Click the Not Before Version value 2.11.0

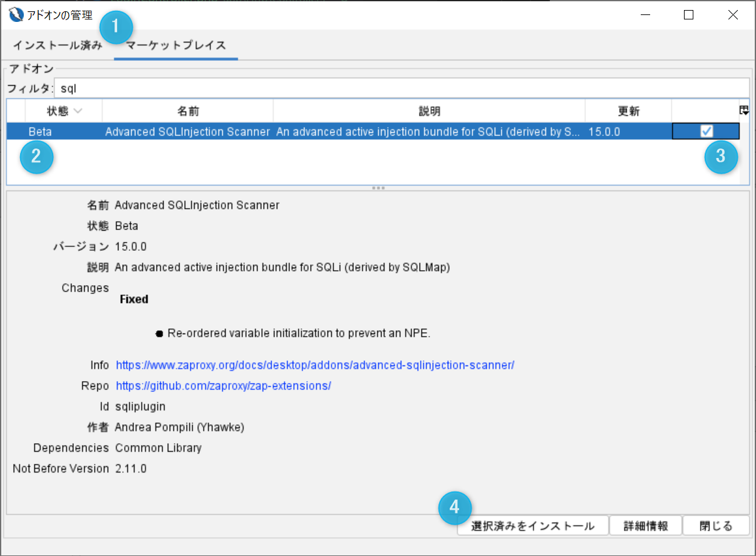(131, 468)
